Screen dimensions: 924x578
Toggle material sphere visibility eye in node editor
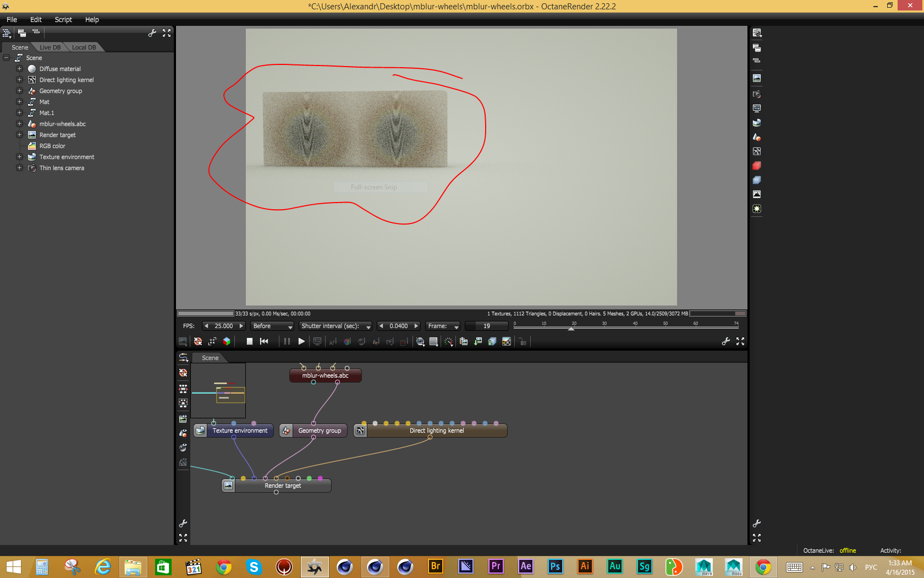click(x=183, y=448)
